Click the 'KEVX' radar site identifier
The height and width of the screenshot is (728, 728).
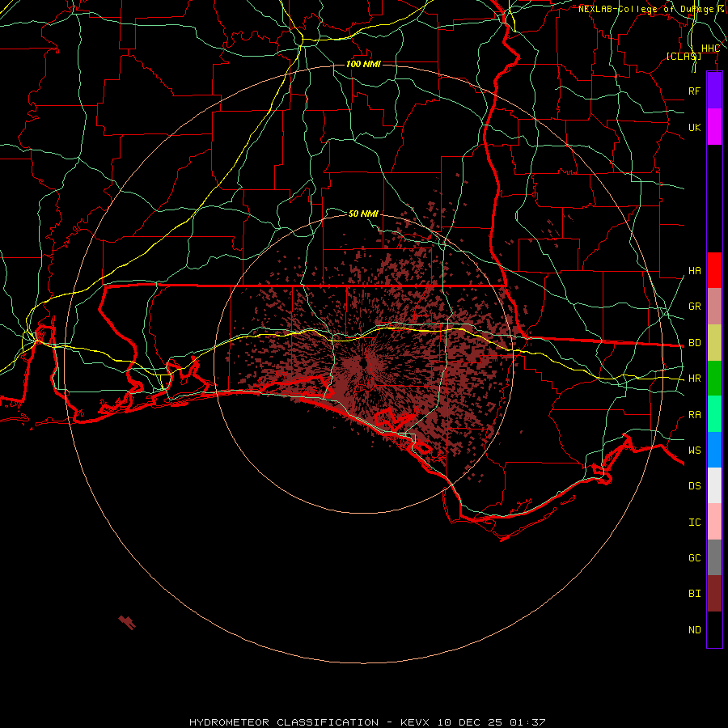coord(416,722)
